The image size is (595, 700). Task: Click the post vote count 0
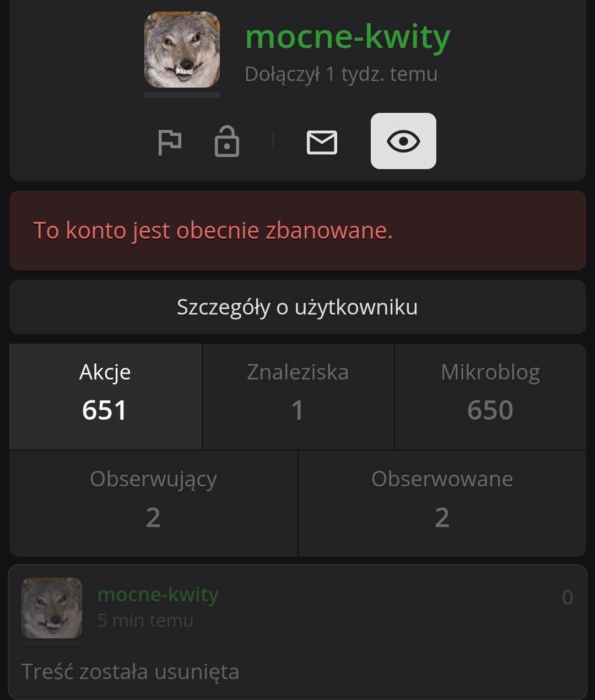point(567,598)
